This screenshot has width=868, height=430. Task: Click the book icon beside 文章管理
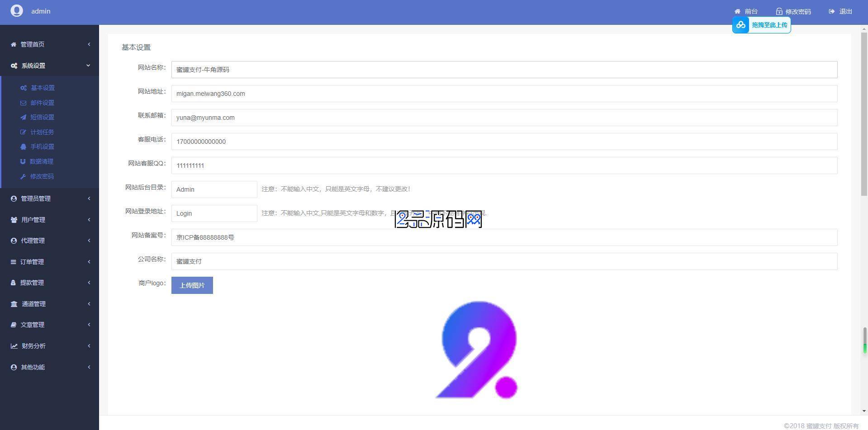click(14, 325)
